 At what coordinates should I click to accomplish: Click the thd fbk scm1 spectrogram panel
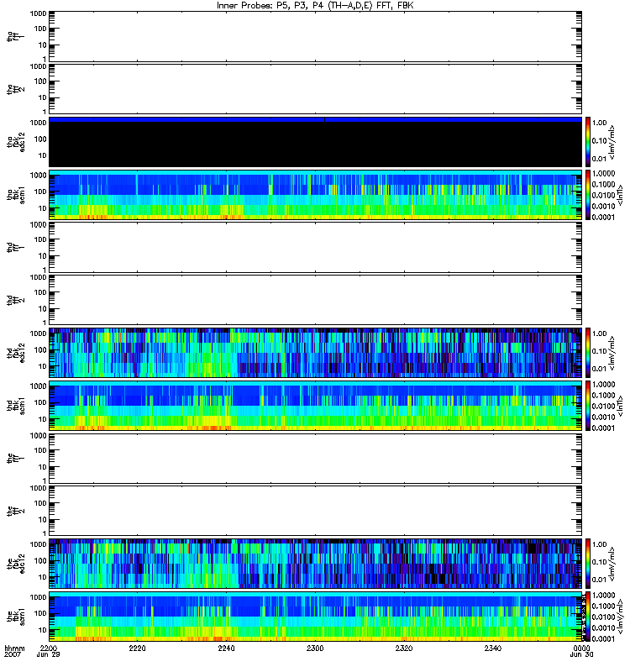click(315, 406)
